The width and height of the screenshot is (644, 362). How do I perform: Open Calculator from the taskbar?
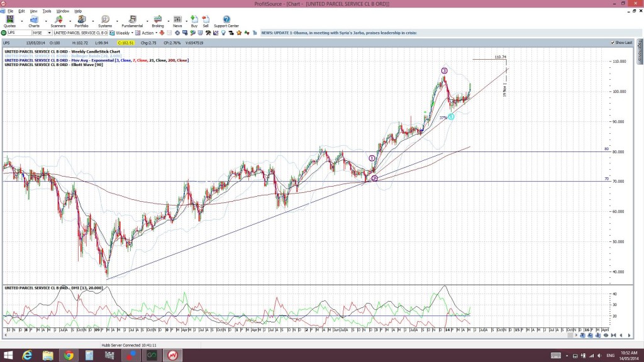89,355
